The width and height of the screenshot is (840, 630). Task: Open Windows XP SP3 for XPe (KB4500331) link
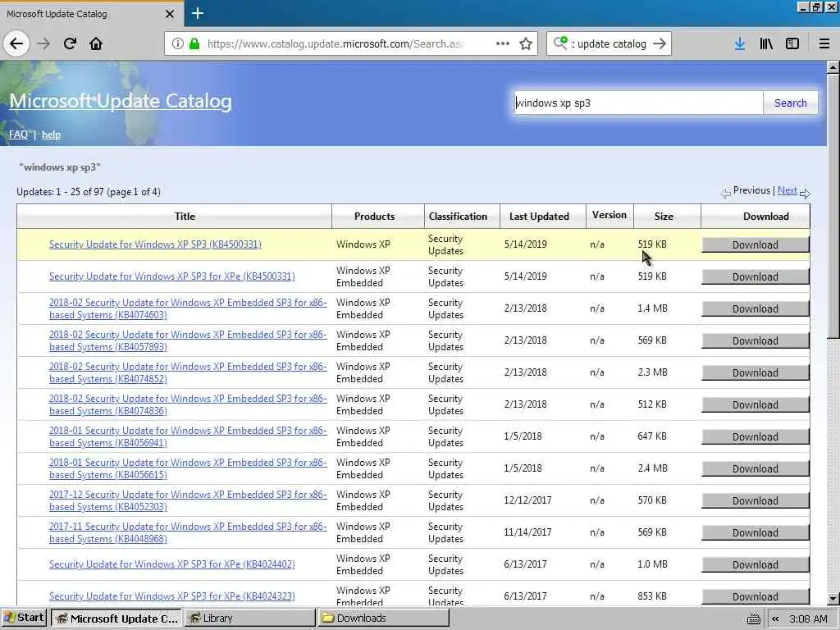tap(172, 276)
